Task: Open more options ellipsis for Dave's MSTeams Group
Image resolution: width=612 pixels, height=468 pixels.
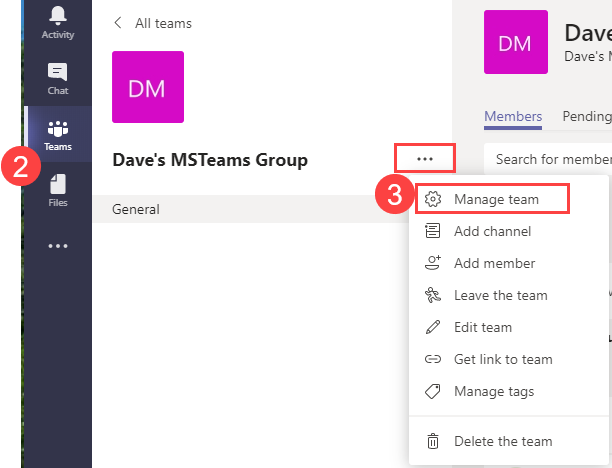Action: click(425, 158)
